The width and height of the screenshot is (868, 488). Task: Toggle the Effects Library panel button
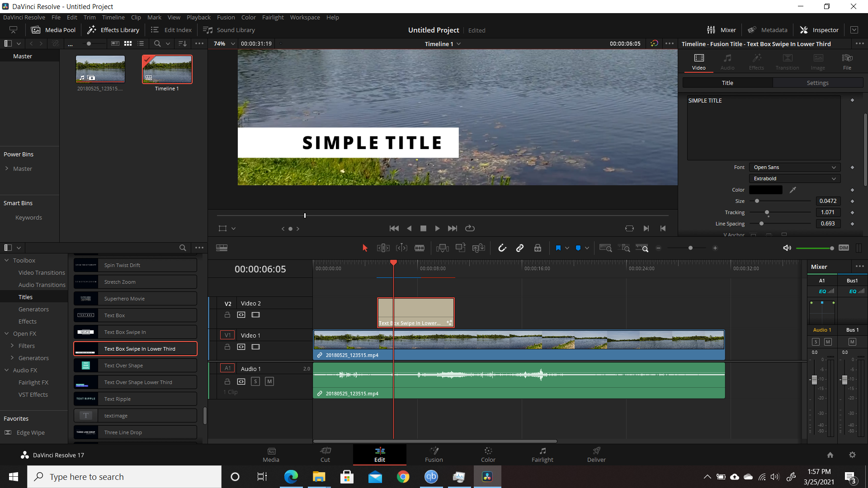(113, 30)
